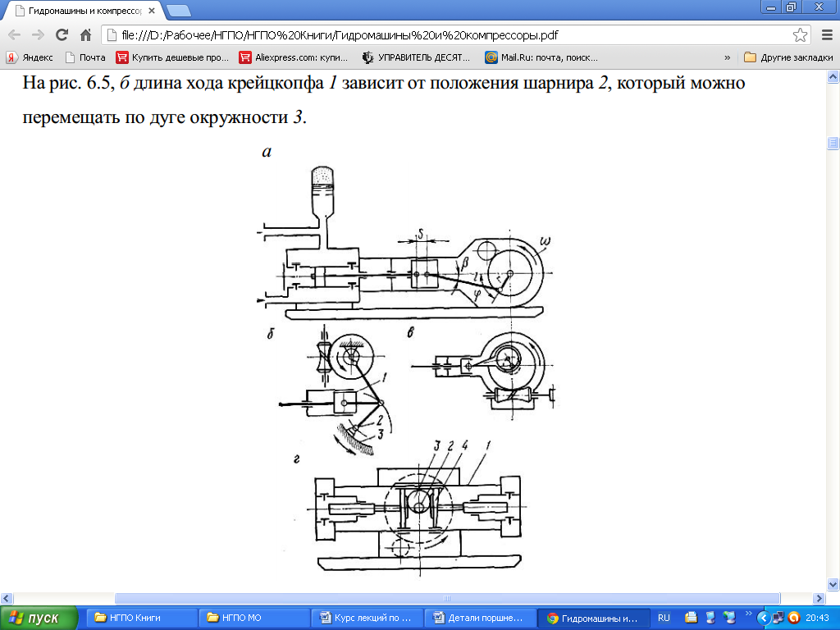Minimize the Chrome window
840x630 pixels.
771,7
